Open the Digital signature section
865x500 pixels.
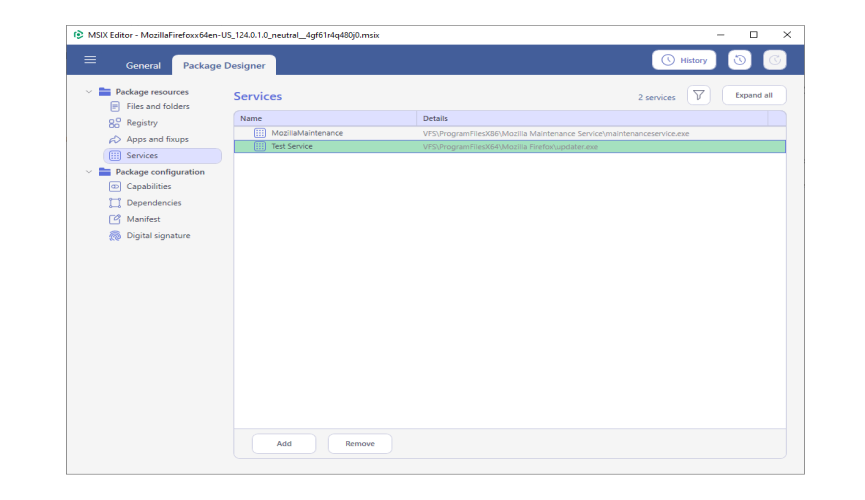[x=158, y=235]
